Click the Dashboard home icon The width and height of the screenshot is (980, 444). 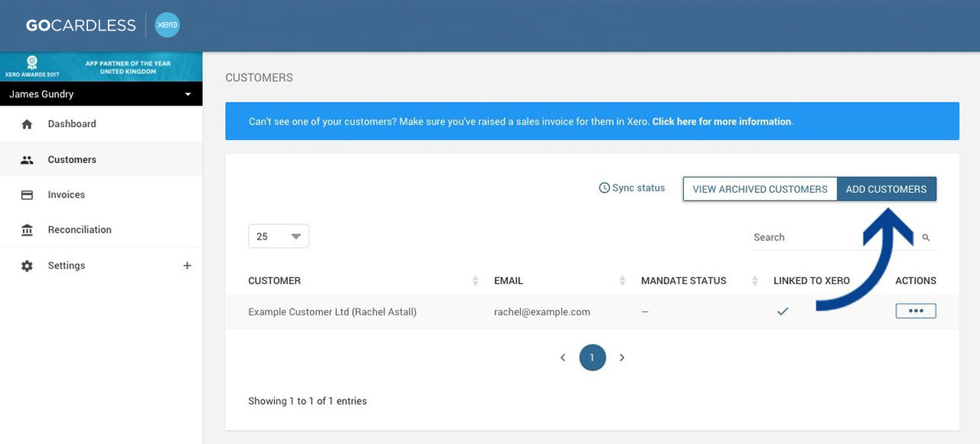coord(27,124)
